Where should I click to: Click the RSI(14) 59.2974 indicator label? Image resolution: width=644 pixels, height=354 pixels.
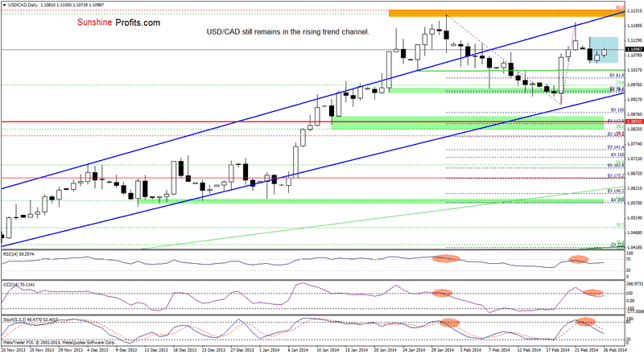click(x=19, y=254)
